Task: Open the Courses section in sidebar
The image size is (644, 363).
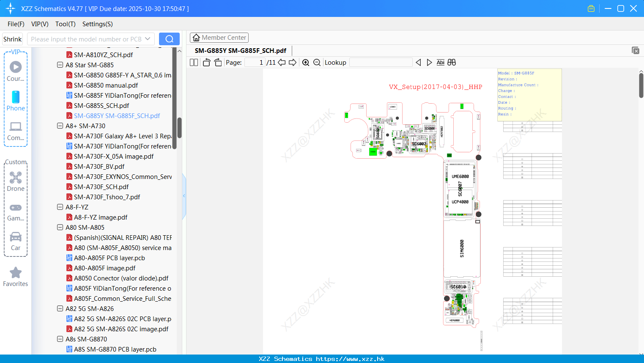Action: pyautogui.click(x=16, y=71)
